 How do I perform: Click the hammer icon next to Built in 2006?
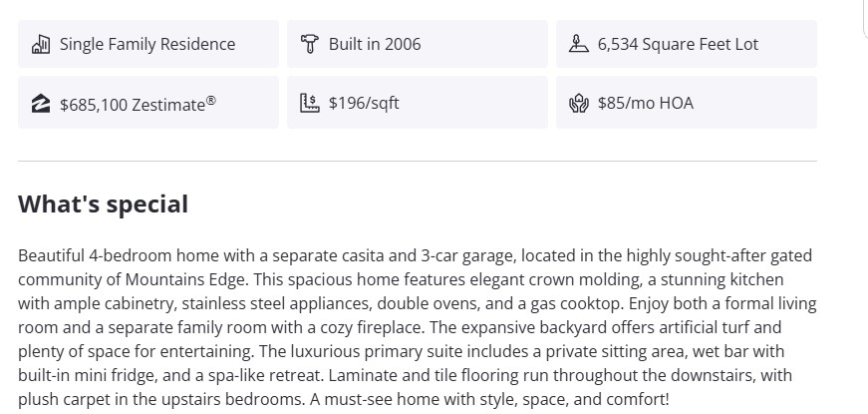click(x=309, y=44)
